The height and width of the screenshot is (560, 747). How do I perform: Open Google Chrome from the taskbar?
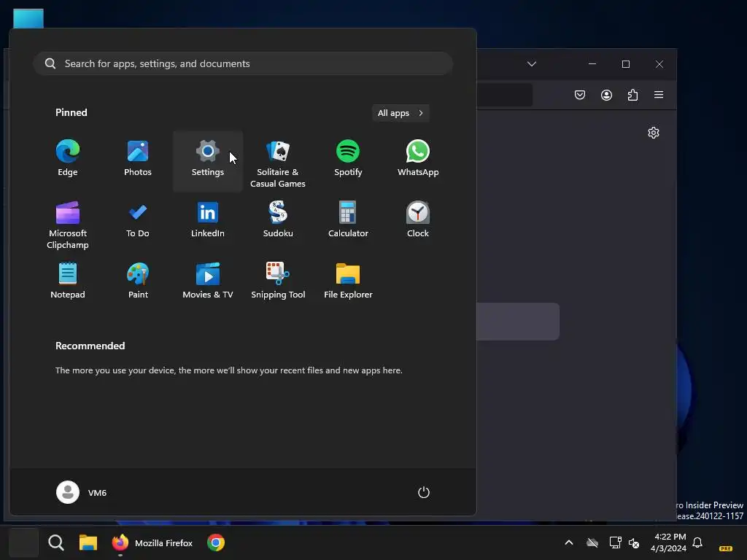(x=216, y=542)
